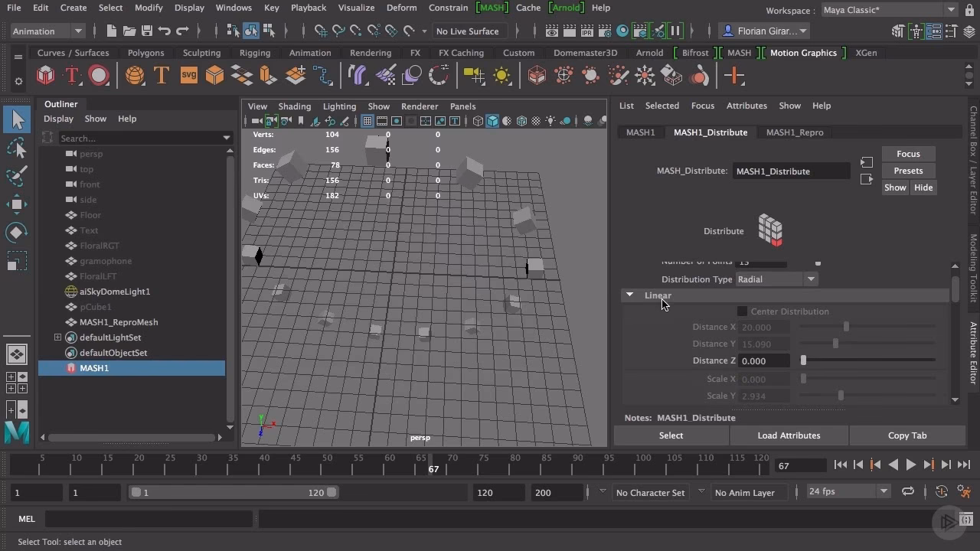Click the Hide button
Screen dimensions: 980x551
(923, 187)
